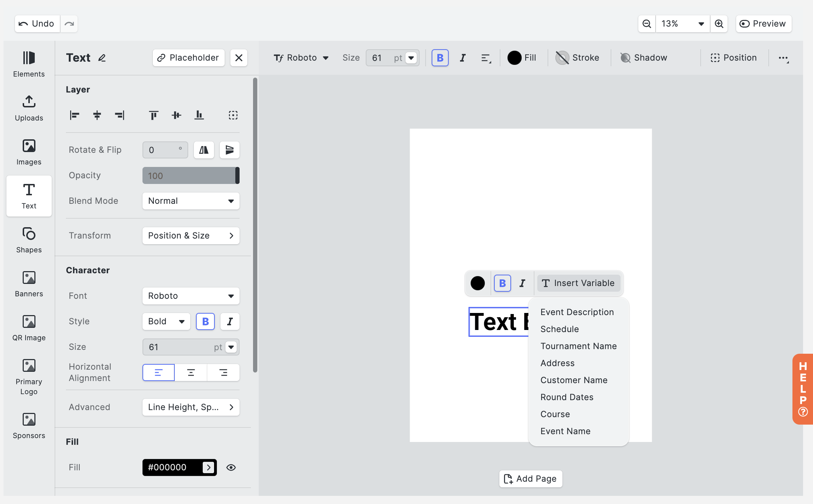Open the Images sidebar panel
Screen dimensions: 813x504
point(29,152)
